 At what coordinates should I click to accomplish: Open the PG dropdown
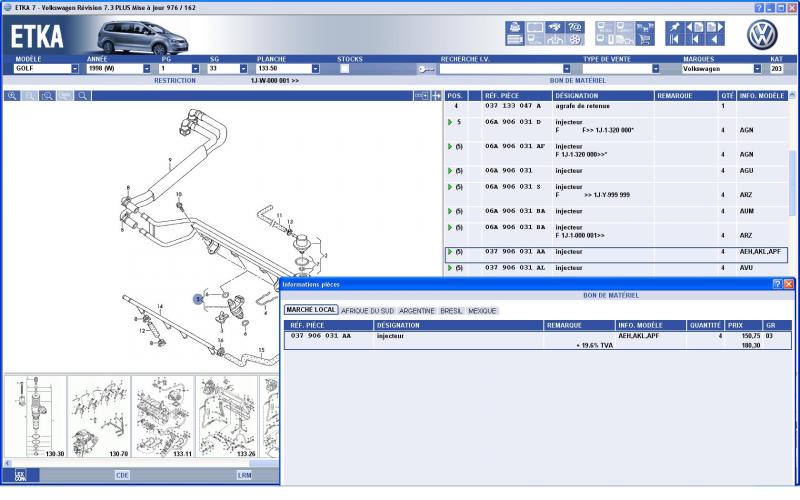coord(195,69)
